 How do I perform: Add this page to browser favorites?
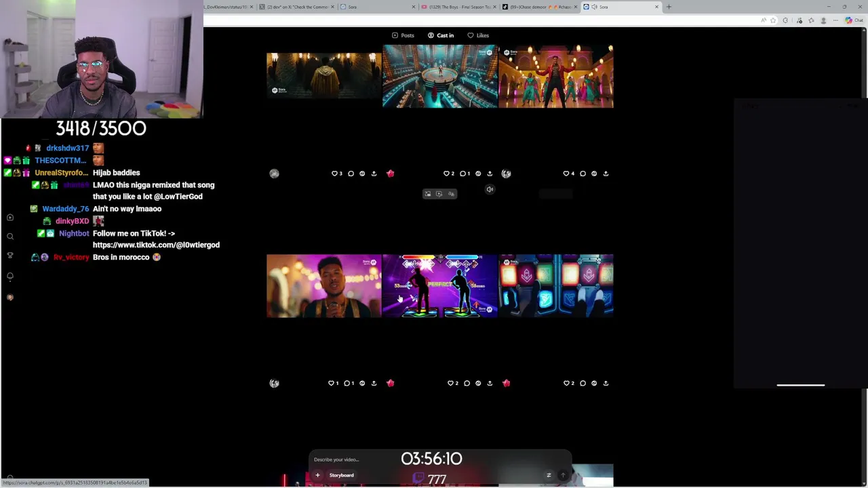772,20
